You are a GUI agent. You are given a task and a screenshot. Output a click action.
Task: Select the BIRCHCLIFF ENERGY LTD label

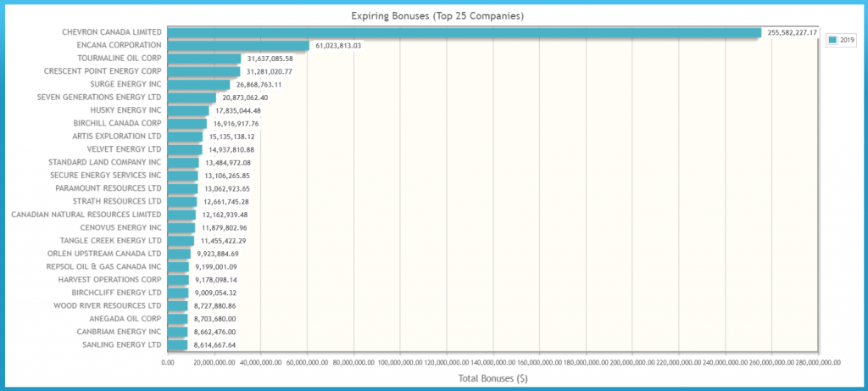tap(117, 293)
